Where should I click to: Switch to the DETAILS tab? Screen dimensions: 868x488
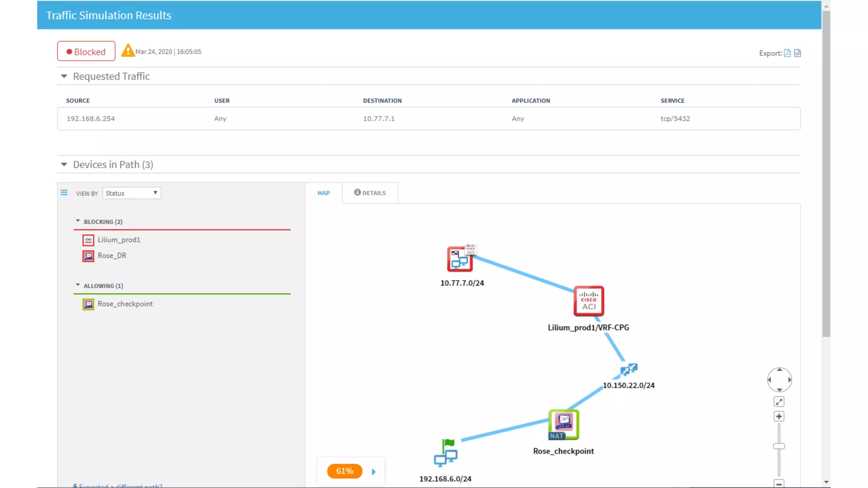tap(370, 193)
